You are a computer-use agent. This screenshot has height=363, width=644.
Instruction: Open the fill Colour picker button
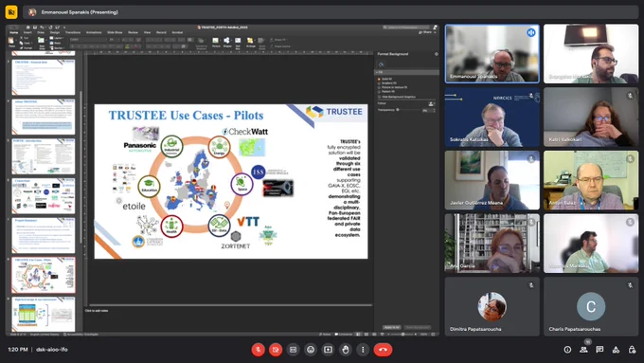click(x=431, y=103)
